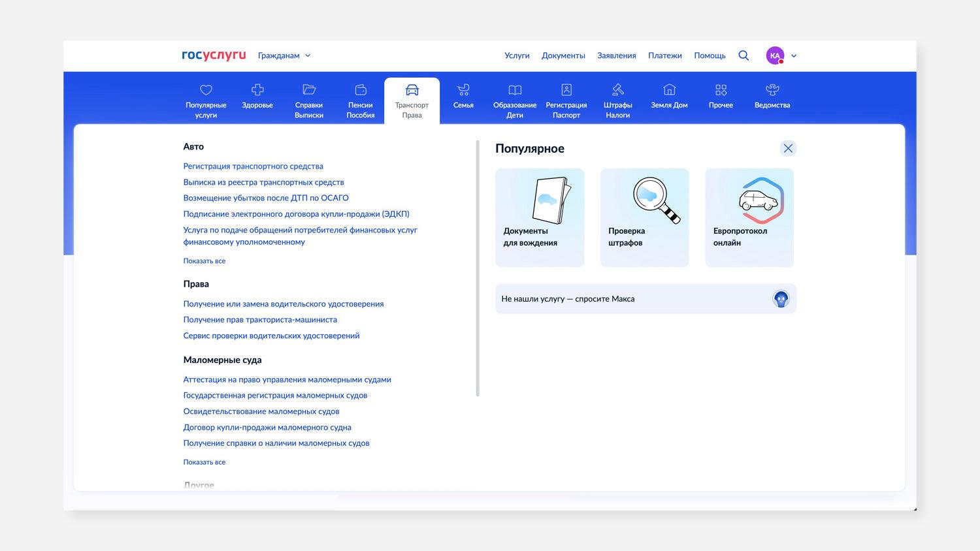Screen dimensions: 980x551
Task: Click the Земля Дом house icon
Action: pos(669,90)
